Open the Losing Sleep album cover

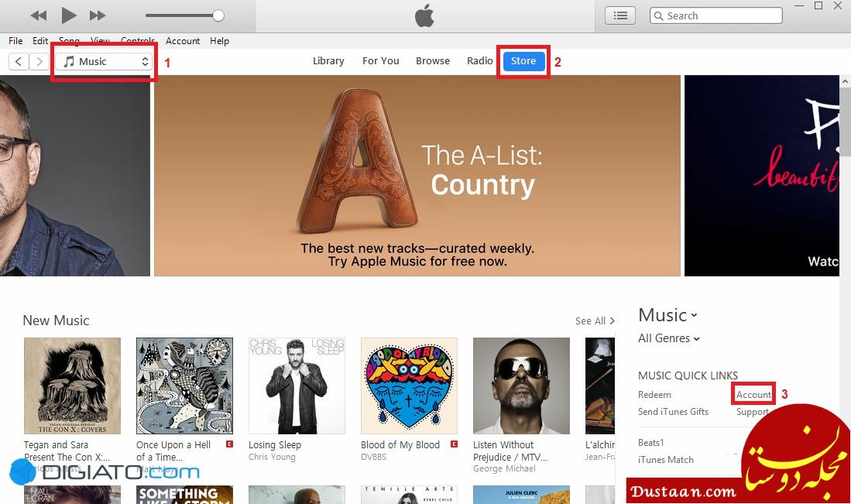pos(297,386)
